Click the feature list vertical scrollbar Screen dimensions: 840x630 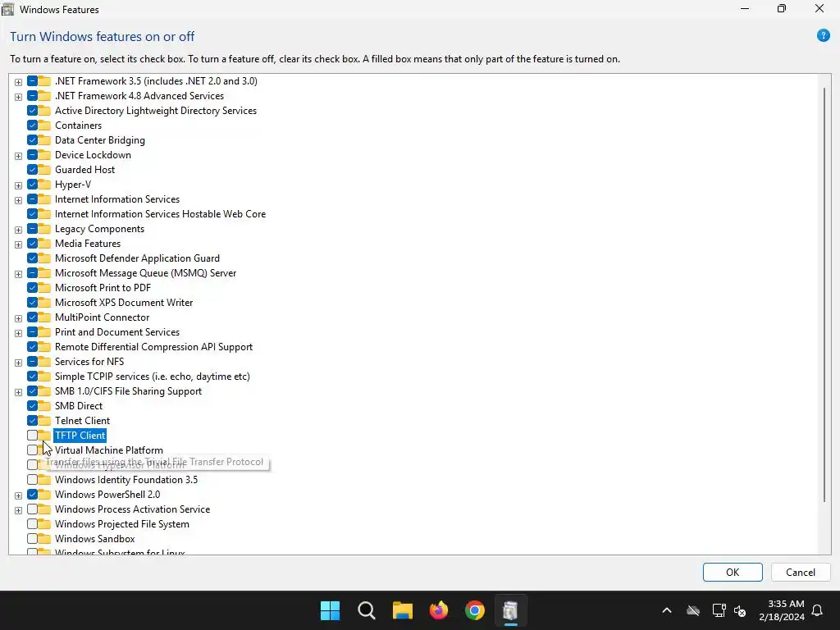click(824, 294)
